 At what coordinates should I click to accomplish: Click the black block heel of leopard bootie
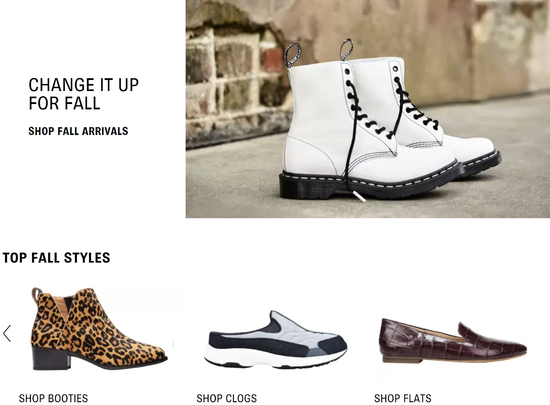[51, 358]
